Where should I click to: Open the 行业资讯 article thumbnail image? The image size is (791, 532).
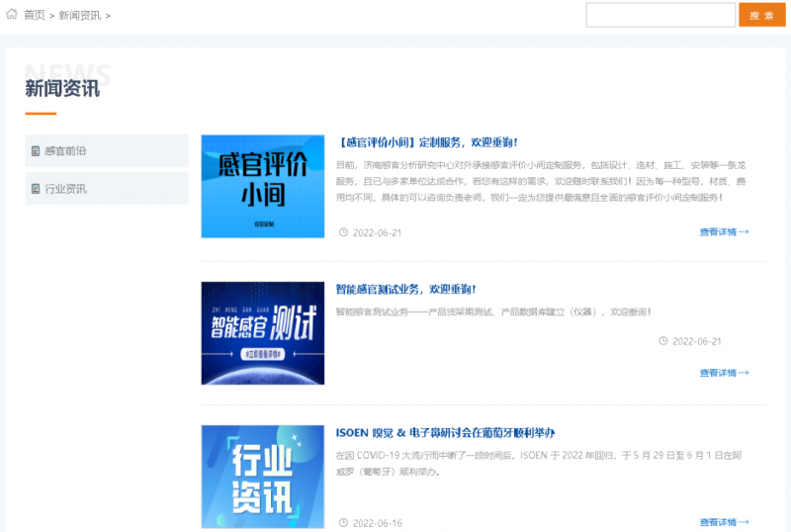pyautogui.click(x=262, y=477)
